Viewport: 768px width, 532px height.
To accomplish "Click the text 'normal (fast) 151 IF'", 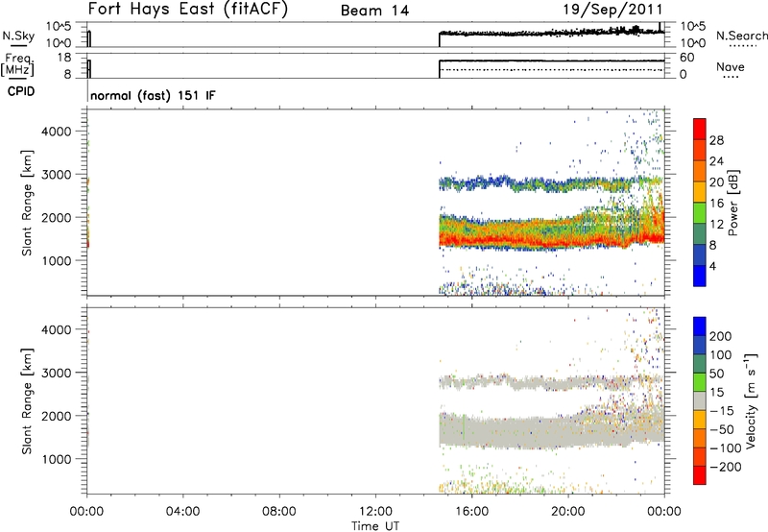I will pos(153,95).
